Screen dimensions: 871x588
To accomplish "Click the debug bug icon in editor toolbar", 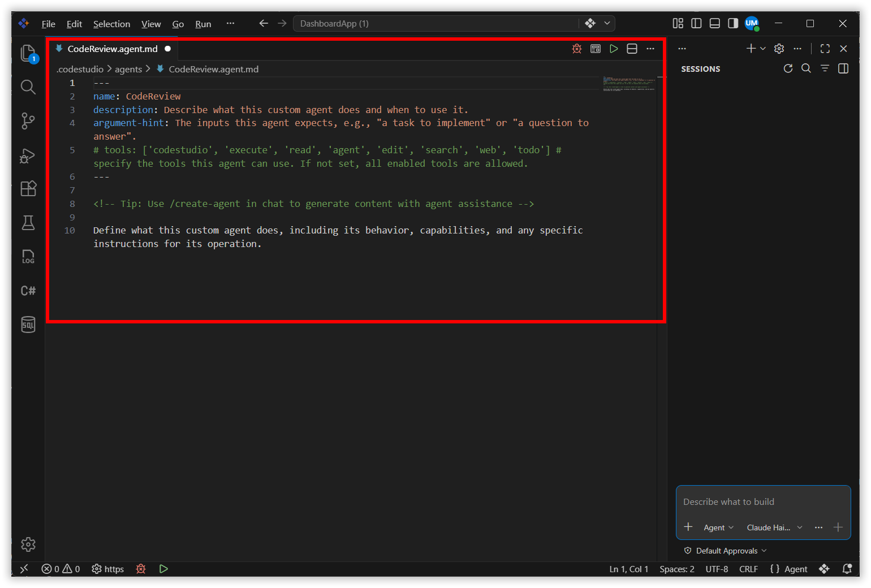I will click(x=577, y=49).
